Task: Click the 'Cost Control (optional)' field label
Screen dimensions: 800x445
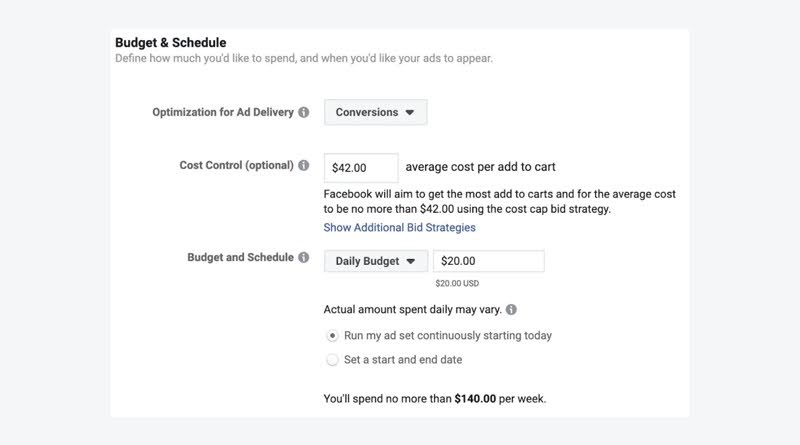Action: click(236, 165)
